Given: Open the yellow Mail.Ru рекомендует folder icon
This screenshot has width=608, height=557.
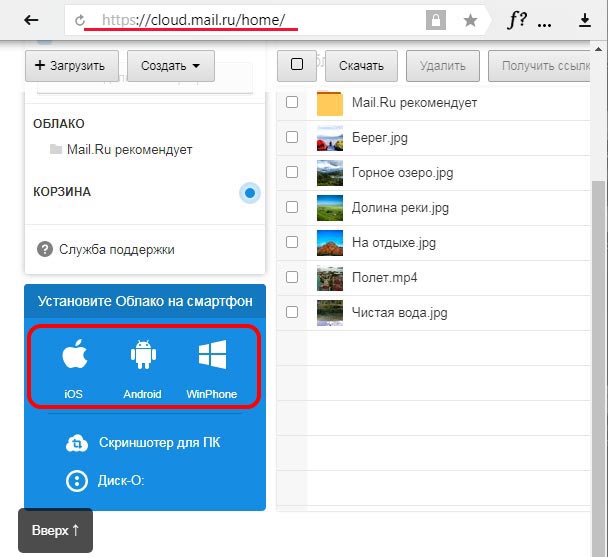Looking at the screenshot, I should (330, 103).
